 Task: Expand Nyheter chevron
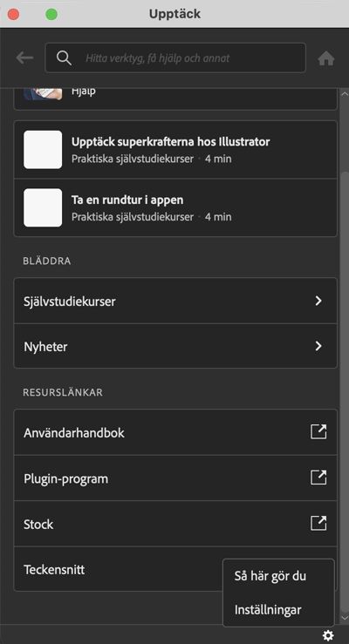(318, 346)
